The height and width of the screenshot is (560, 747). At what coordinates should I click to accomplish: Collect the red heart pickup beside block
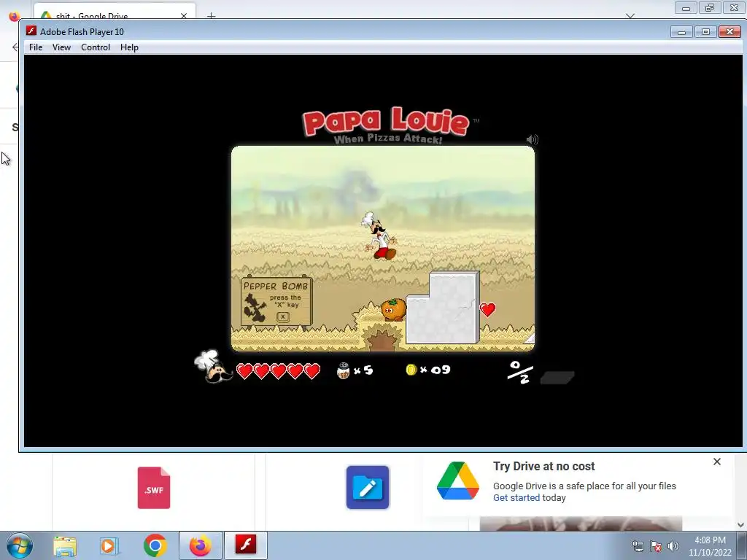(487, 309)
